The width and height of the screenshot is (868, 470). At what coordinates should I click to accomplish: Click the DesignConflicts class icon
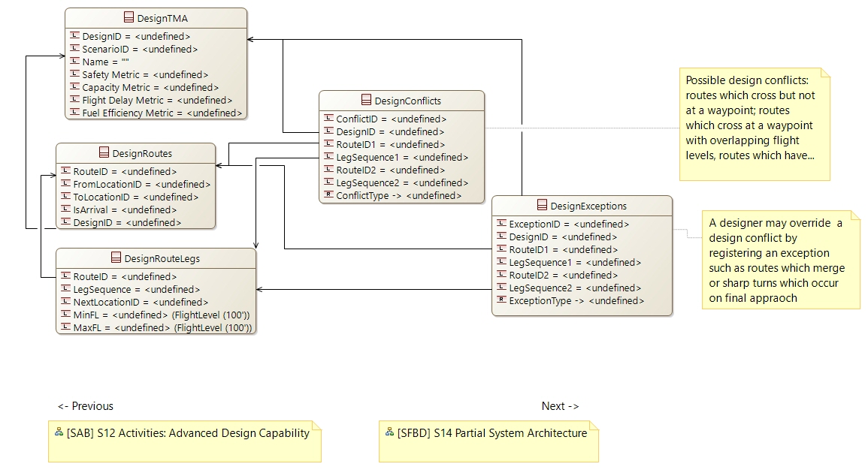pyautogui.click(x=366, y=100)
